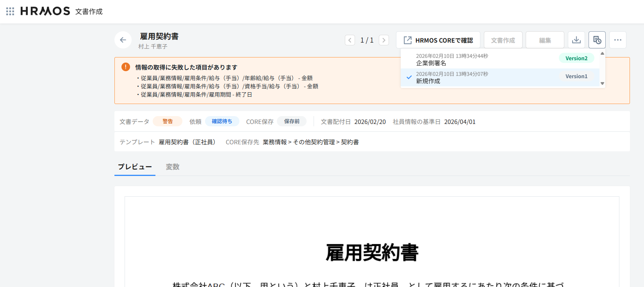Click the download document icon
The width and height of the screenshot is (644, 287).
click(576, 40)
